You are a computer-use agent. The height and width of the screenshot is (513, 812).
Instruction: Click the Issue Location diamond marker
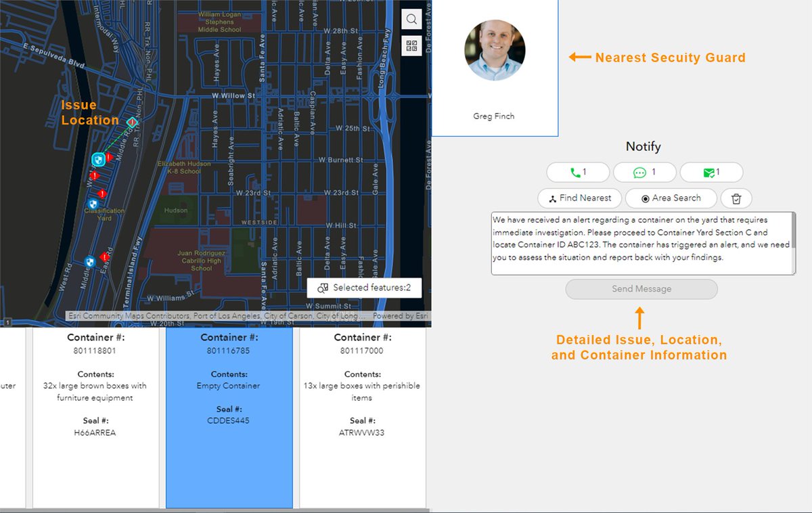pyautogui.click(x=131, y=122)
